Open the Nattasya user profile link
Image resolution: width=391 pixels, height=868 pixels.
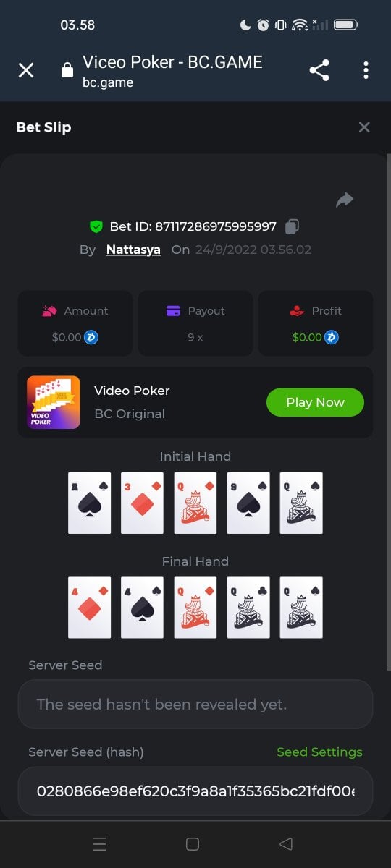(133, 250)
